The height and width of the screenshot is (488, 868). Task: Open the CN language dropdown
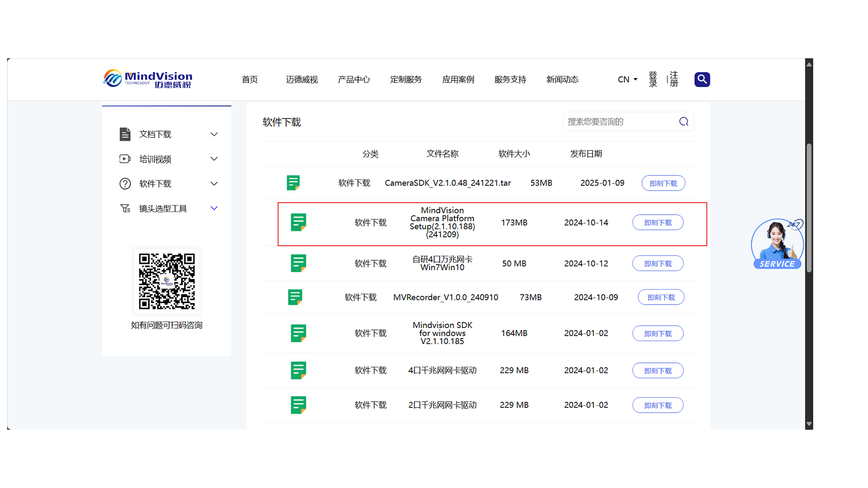point(627,80)
